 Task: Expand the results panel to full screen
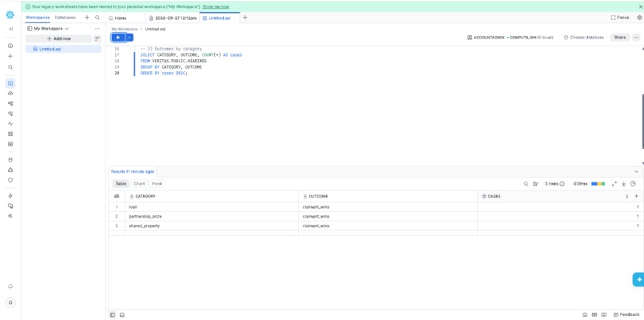click(615, 184)
